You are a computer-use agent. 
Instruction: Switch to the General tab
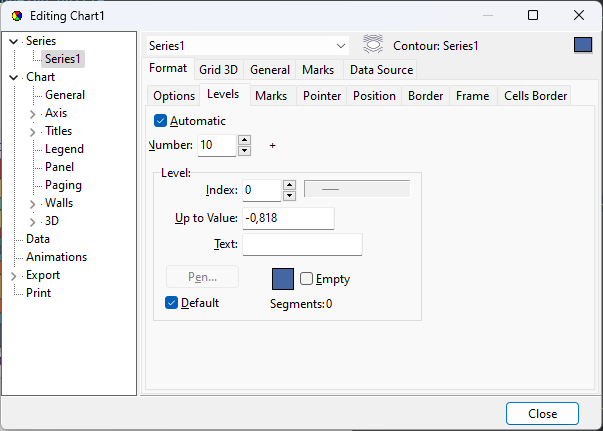point(270,70)
